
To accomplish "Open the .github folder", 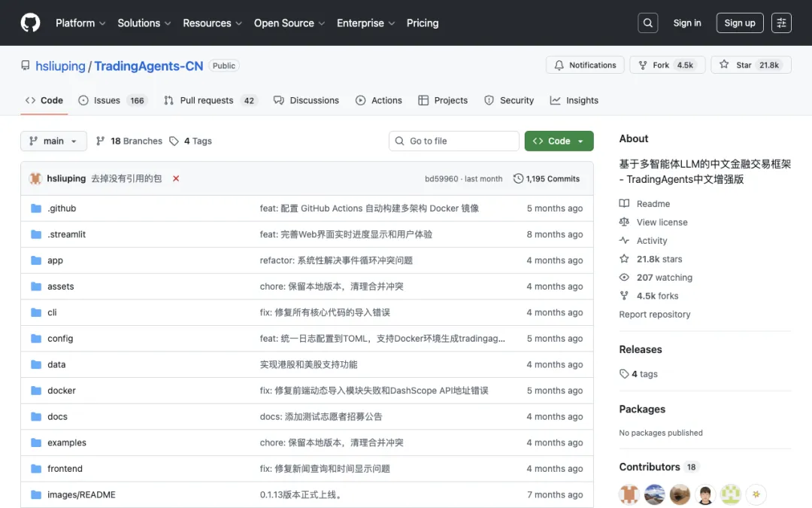I will pyautogui.click(x=62, y=208).
